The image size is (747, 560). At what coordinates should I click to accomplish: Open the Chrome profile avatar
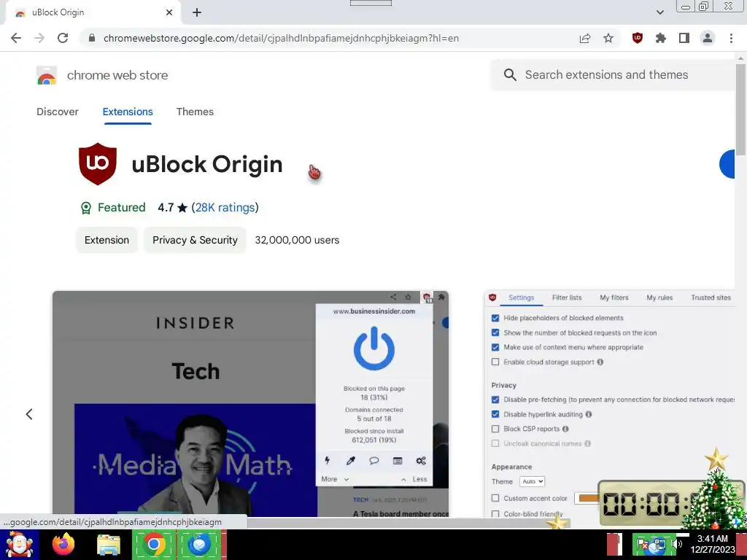(x=708, y=38)
